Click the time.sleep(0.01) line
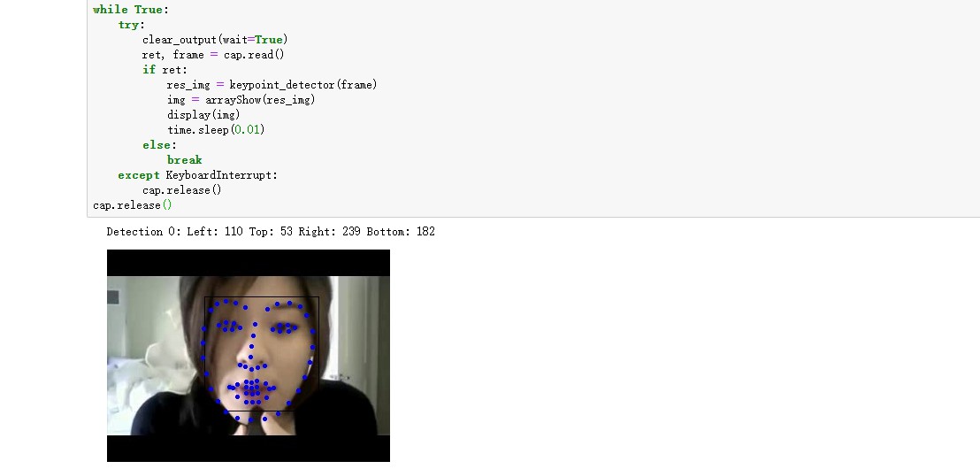This screenshot has width=980, height=469. click(216, 129)
